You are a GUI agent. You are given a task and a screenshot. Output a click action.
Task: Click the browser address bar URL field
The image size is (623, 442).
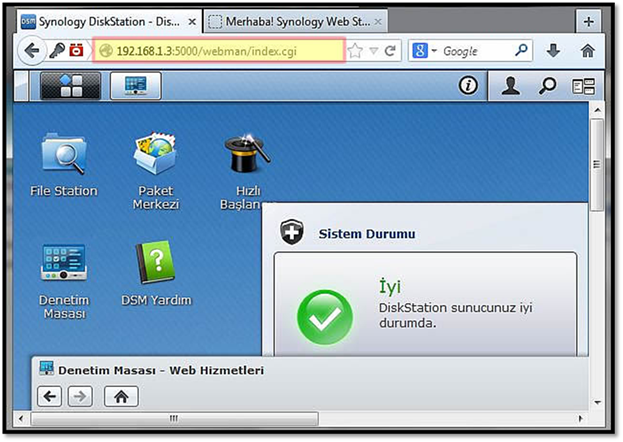pyautogui.click(x=218, y=50)
